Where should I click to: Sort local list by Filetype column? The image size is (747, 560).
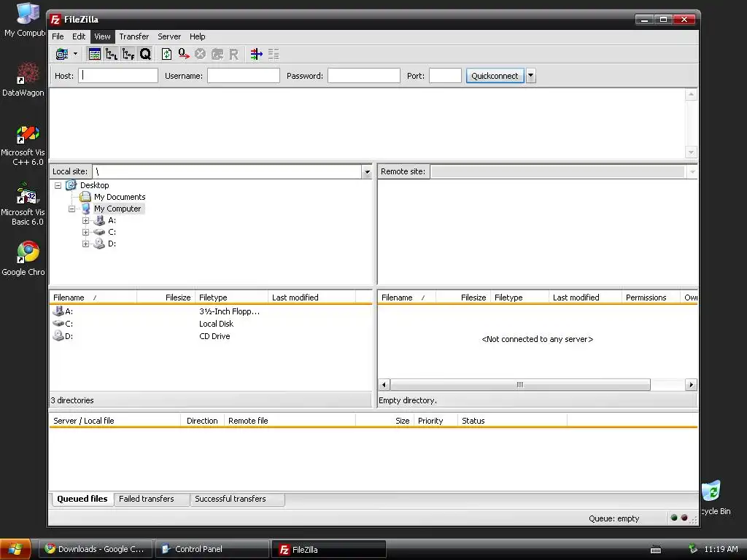pyautogui.click(x=231, y=297)
